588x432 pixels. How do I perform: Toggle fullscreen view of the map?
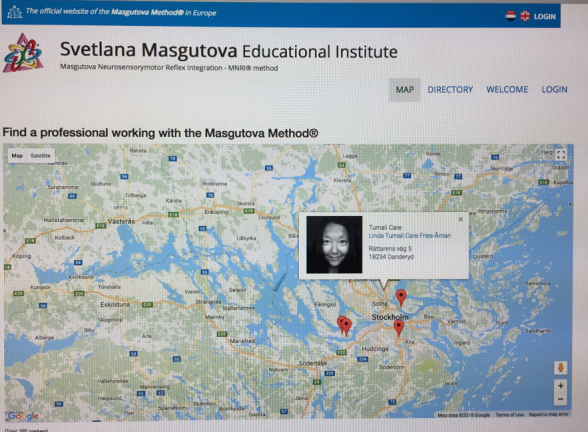point(561,154)
